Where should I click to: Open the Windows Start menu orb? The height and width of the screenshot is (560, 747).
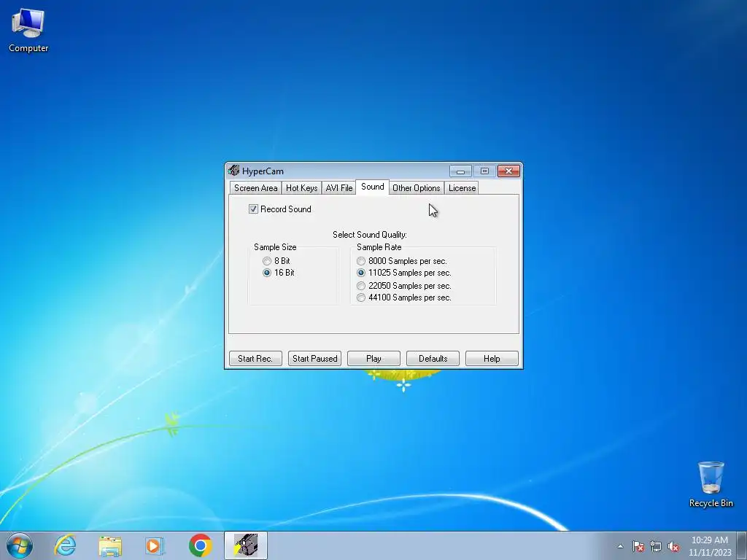20,545
